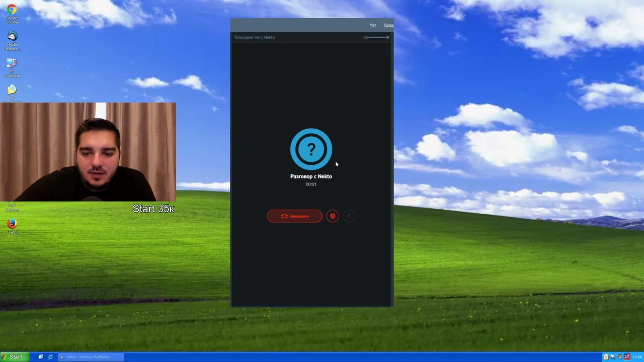This screenshot has height=362, width=644.
Task: Click the 00:01 call timer
Action: pyautogui.click(x=311, y=184)
